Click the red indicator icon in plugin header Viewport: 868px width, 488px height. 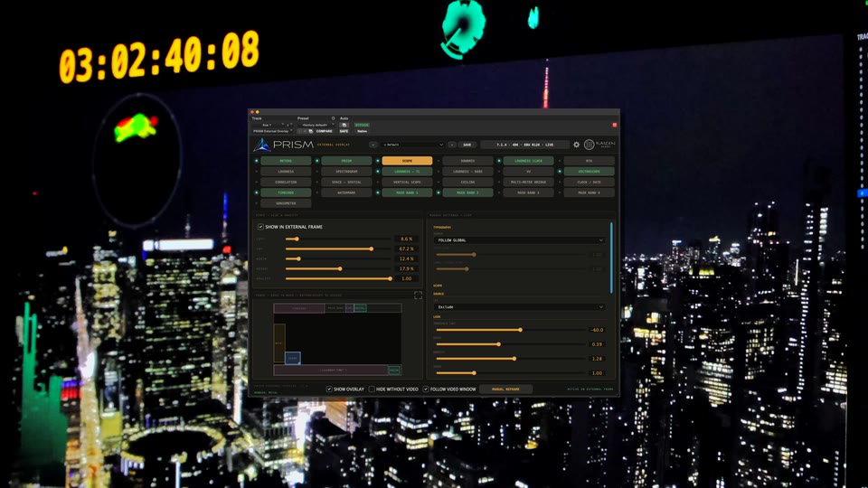[615, 125]
